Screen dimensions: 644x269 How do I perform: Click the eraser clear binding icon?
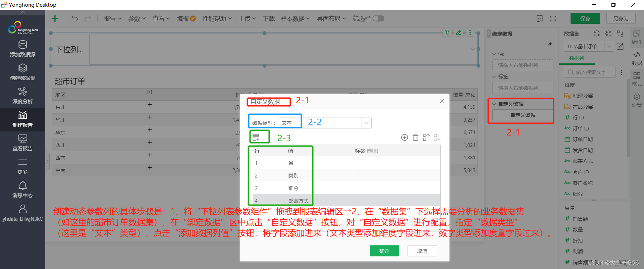[550, 44]
